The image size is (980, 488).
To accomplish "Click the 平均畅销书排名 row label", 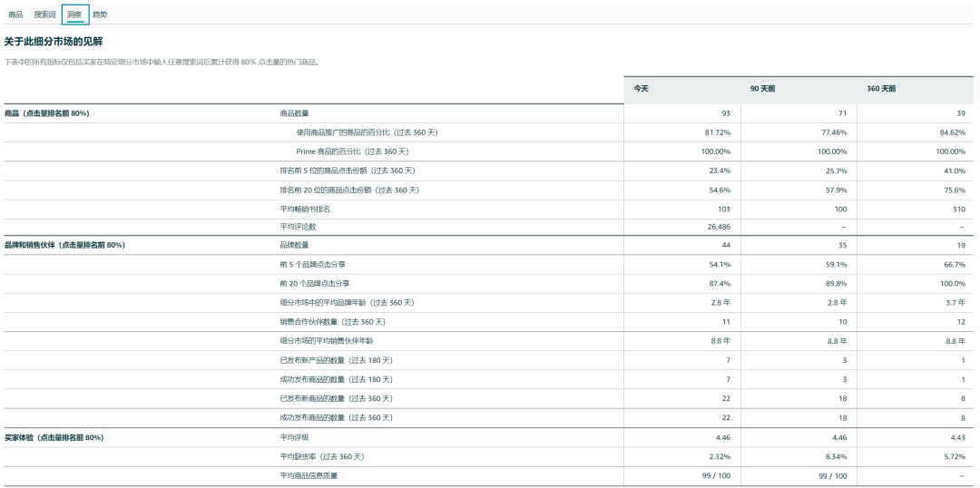I will [x=305, y=209].
